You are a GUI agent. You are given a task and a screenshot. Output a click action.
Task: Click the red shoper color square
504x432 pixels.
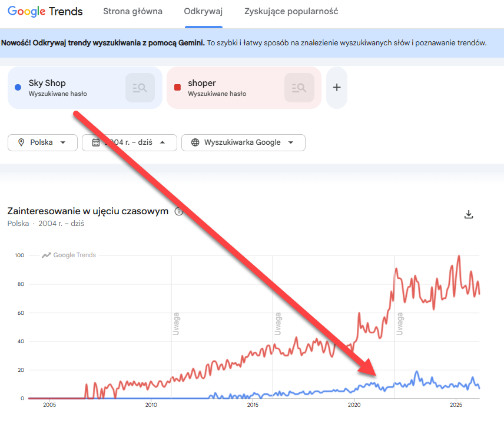pos(177,88)
